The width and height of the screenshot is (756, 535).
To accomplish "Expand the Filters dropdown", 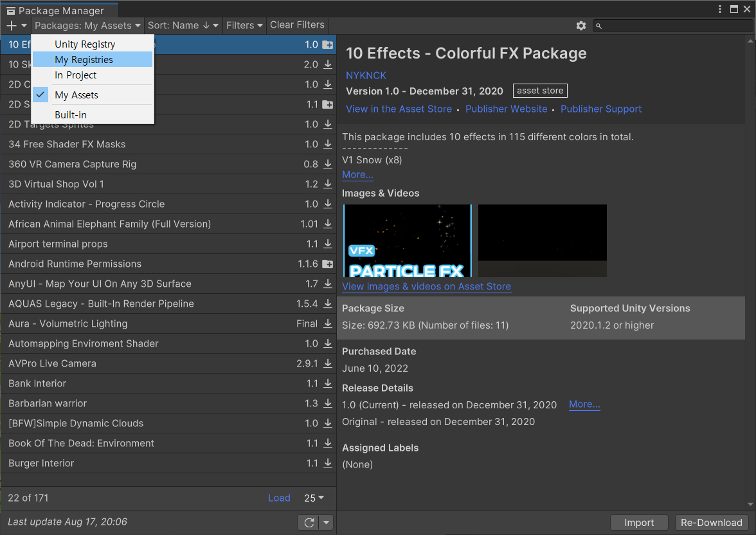I will pos(244,25).
